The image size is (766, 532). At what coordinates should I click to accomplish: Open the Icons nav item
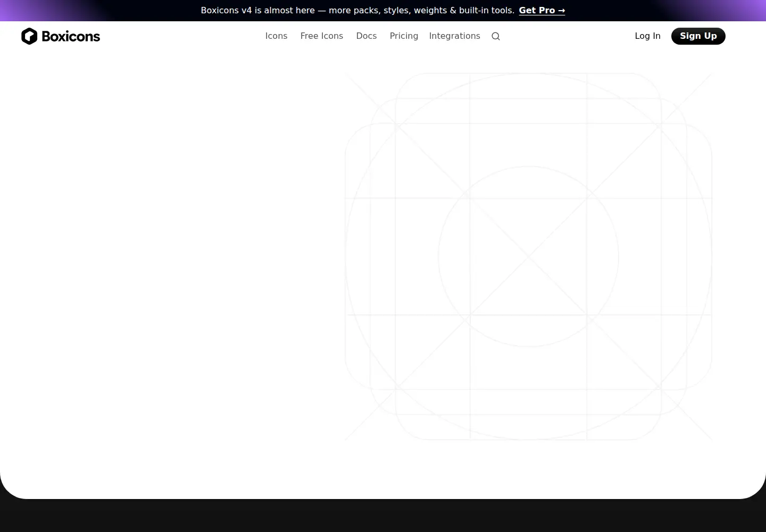pos(276,36)
